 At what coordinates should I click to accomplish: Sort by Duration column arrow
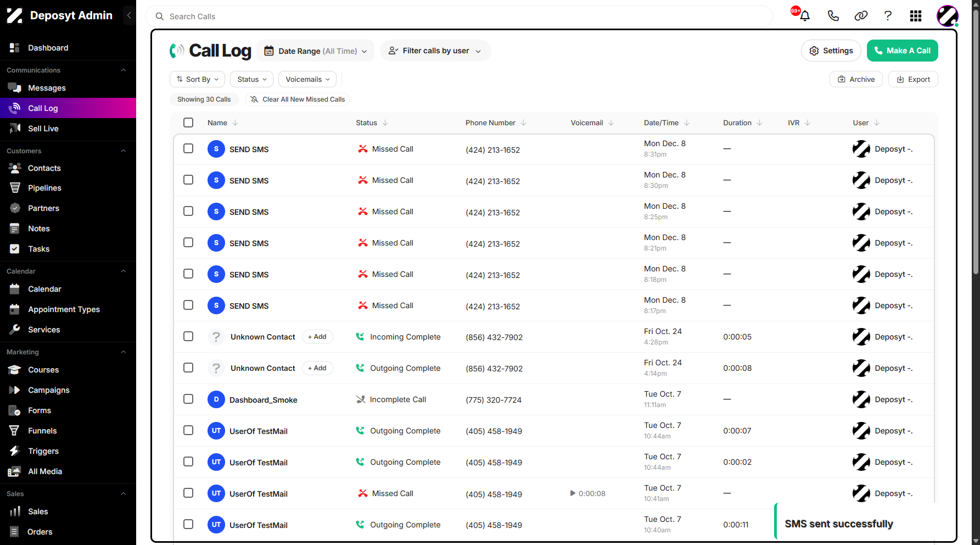click(x=760, y=123)
